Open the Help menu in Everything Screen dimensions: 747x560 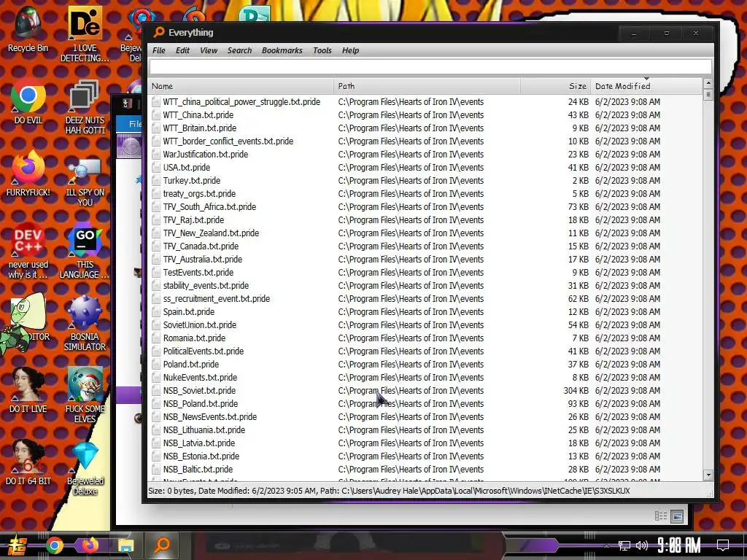pyautogui.click(x=350, y=50)
